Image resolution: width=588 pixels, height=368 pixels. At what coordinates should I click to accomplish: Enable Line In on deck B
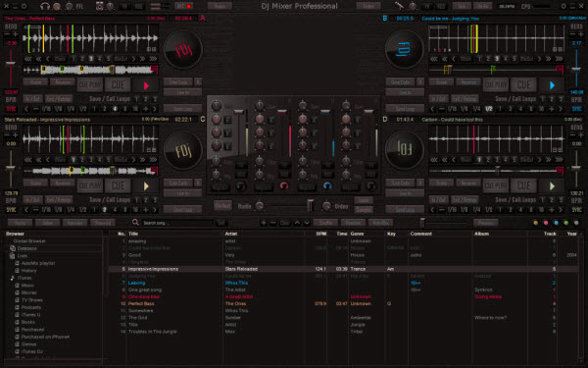point(405,92)
